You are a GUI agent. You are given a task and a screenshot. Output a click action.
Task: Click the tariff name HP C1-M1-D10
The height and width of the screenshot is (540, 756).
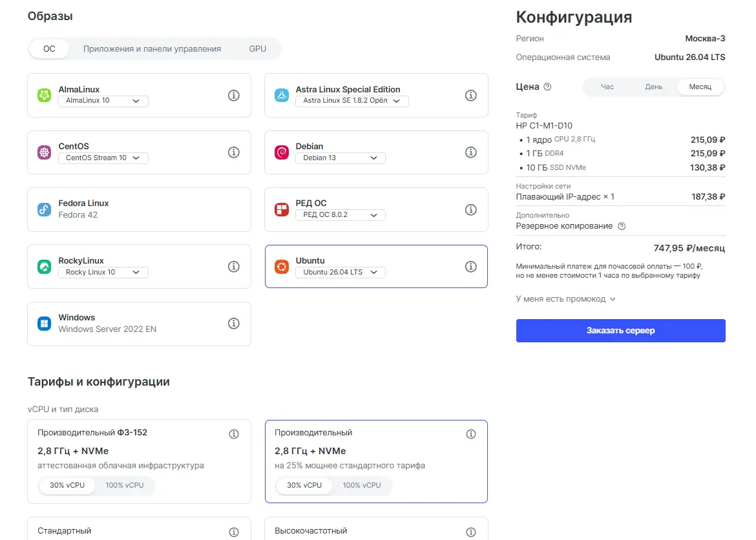pyautogui.click(x=544, y=126)
